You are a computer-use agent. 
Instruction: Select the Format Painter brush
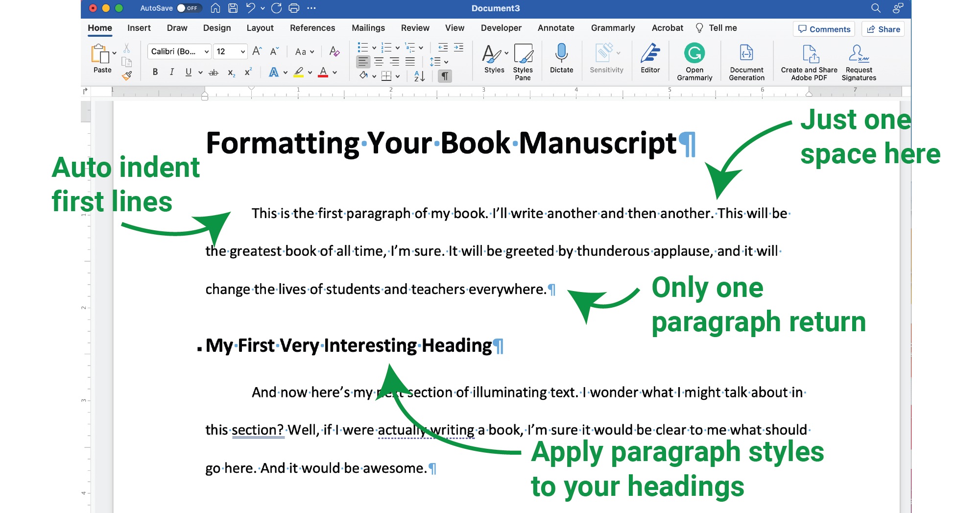[x=127, y=75]
